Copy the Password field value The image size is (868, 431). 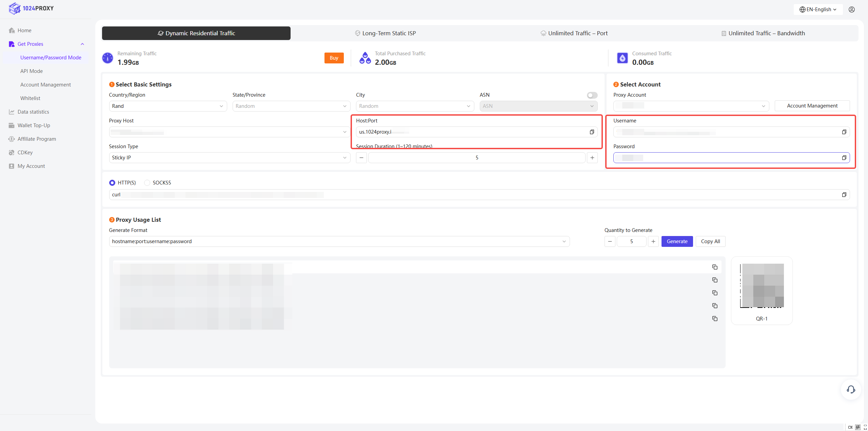click(x=844, y=158)
